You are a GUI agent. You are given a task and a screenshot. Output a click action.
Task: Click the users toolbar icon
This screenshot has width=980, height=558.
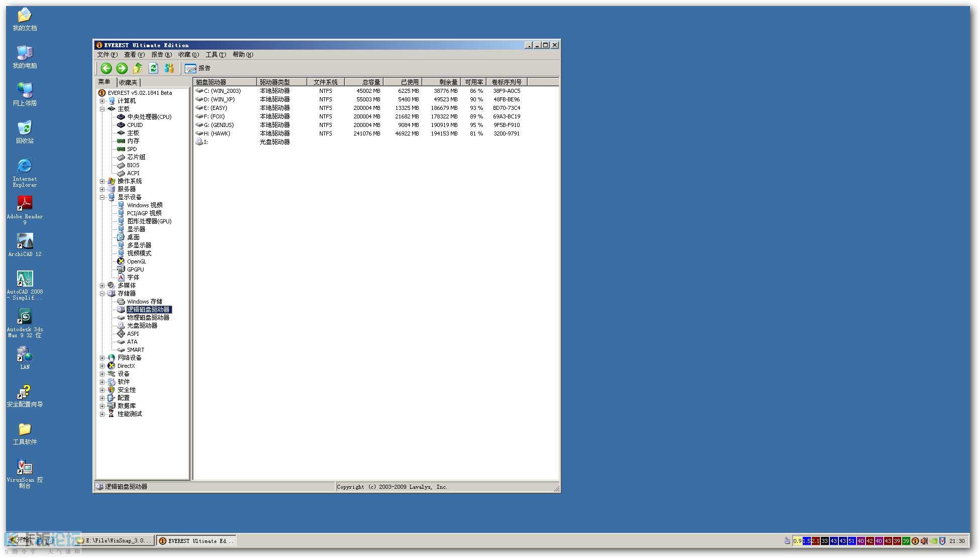click(169, 68)
